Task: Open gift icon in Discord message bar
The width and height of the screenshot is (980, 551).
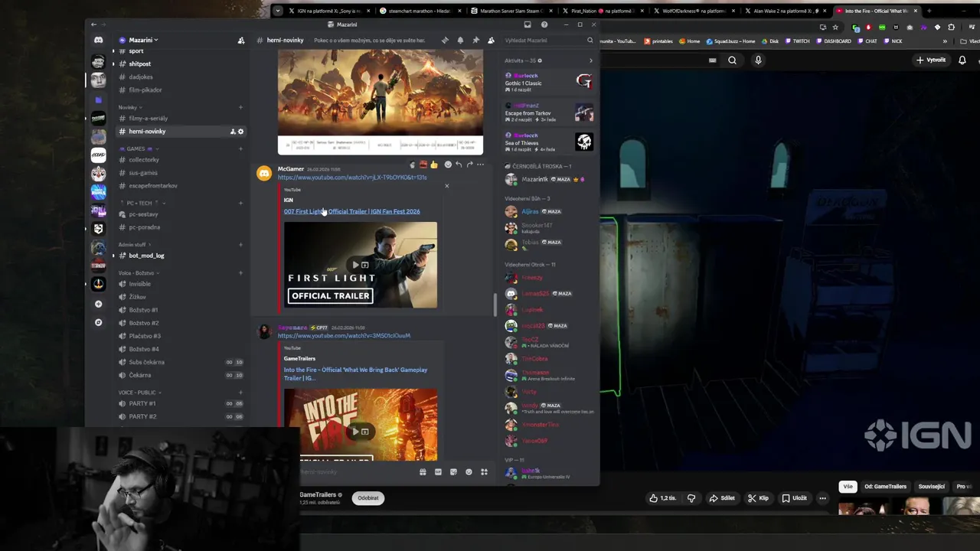Action: tap(423, 472)
